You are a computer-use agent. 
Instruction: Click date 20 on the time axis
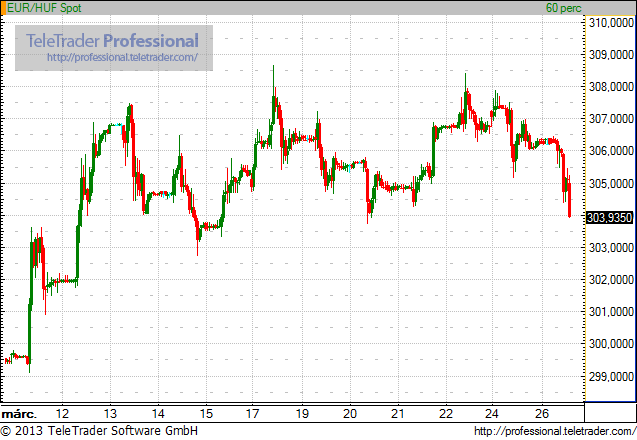[x=350, y=414]
